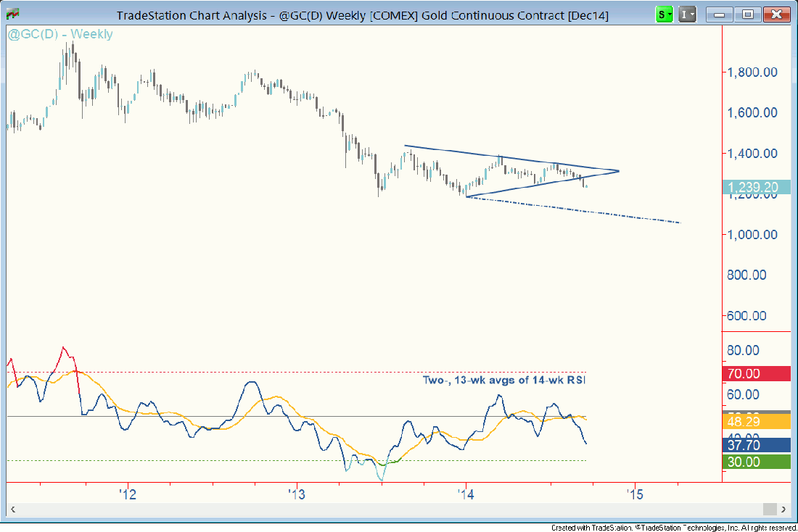Screen dimensions: 798x532
Task: Select the @GC(D) - Weekly symbol label
Action: coord(50,34)
